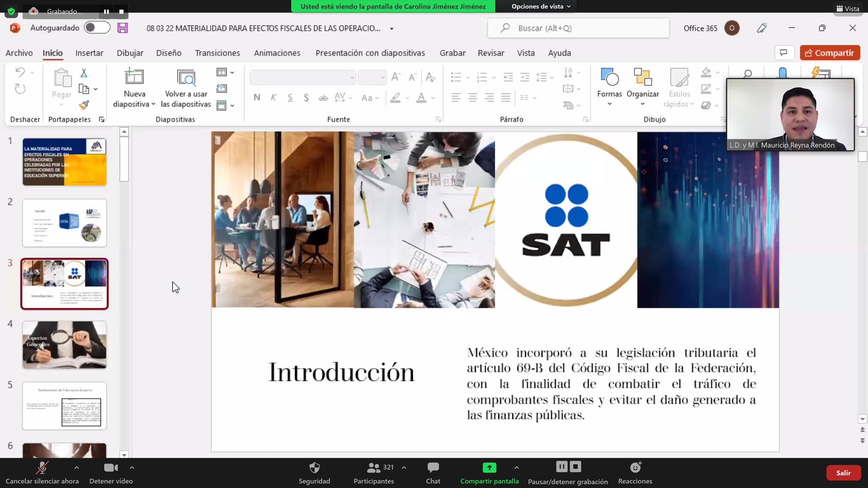
Task: Open the Participantes list
Action: (x=373, y=473)
